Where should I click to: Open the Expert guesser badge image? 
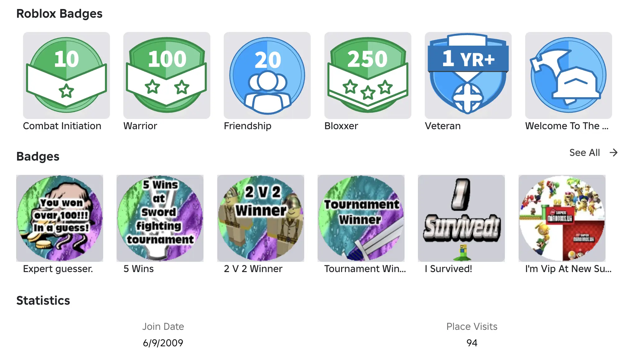pyautogui.click(x=60, y=218)
